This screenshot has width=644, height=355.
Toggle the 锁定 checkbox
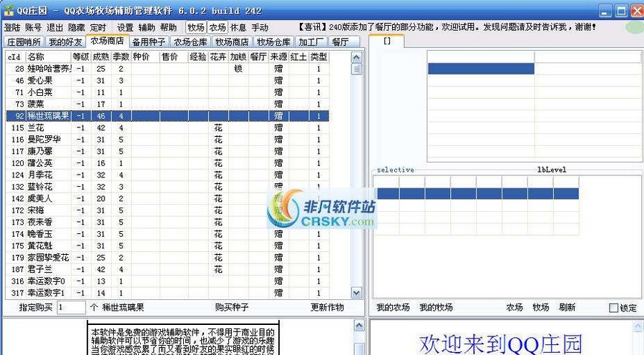pos(614,308)
